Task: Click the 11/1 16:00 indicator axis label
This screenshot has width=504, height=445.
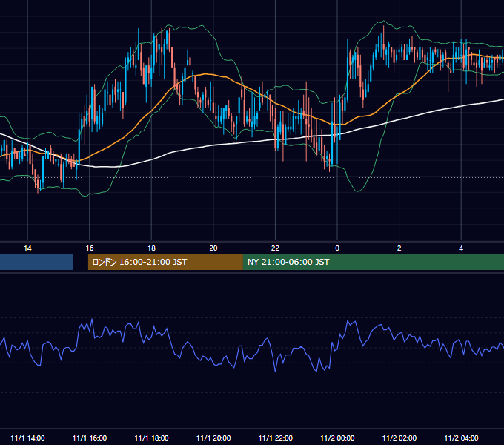Action: point(90,438)
